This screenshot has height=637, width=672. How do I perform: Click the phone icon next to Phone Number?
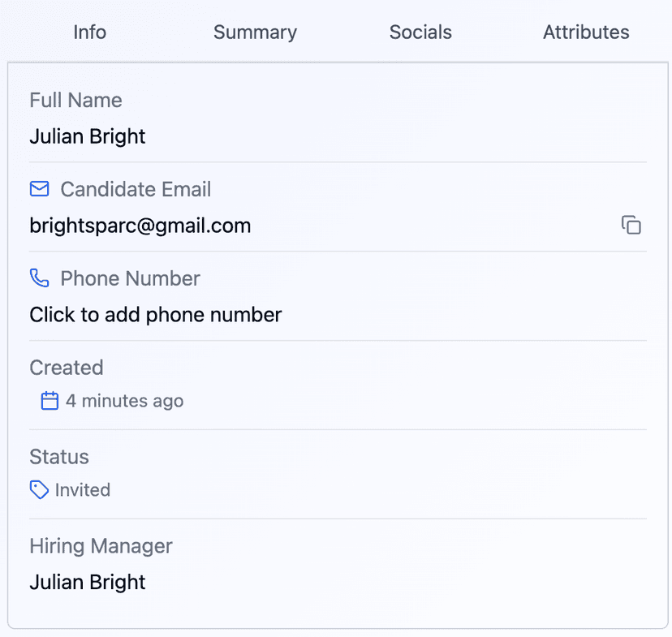point(39,278)
